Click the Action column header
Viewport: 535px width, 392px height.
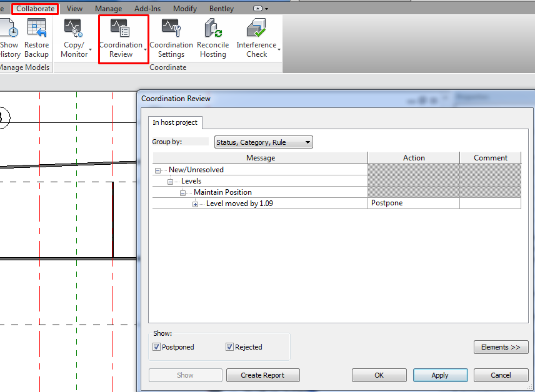(414, 158)
